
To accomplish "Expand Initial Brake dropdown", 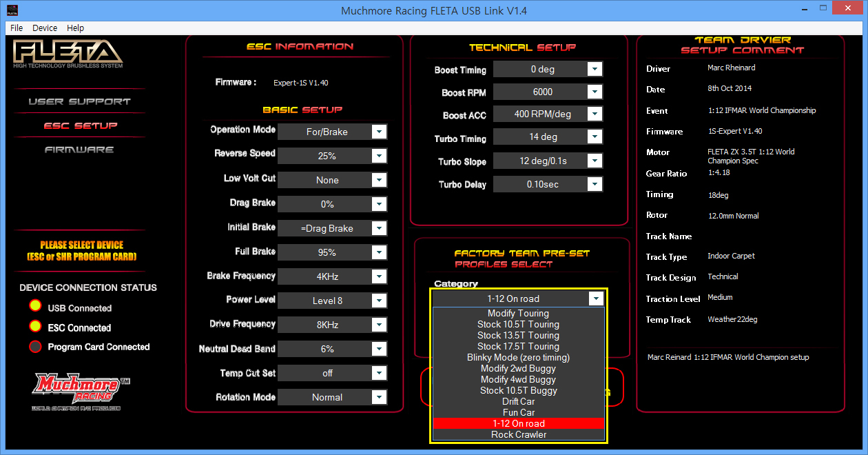I will (379, 228).
